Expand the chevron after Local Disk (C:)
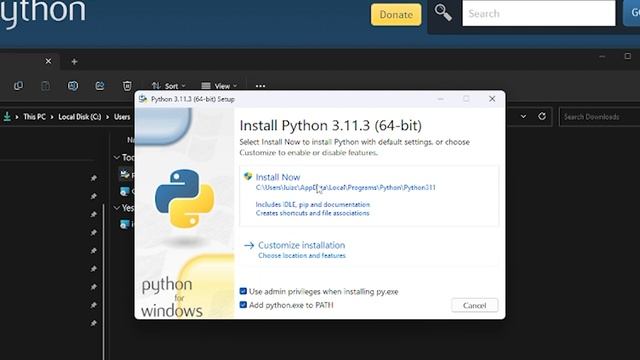This screenshot has height=360, width=640. click(x=107, y=117)
